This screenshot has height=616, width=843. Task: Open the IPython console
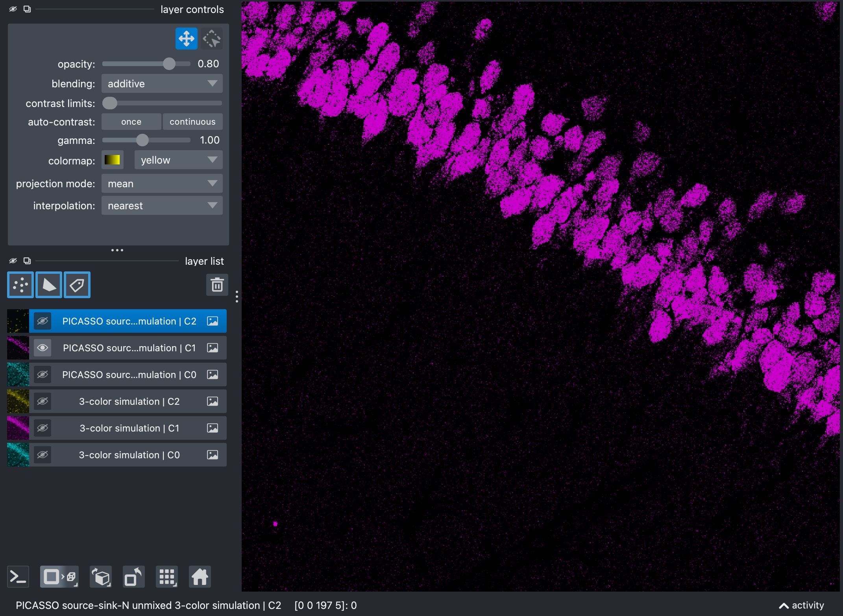18,577
